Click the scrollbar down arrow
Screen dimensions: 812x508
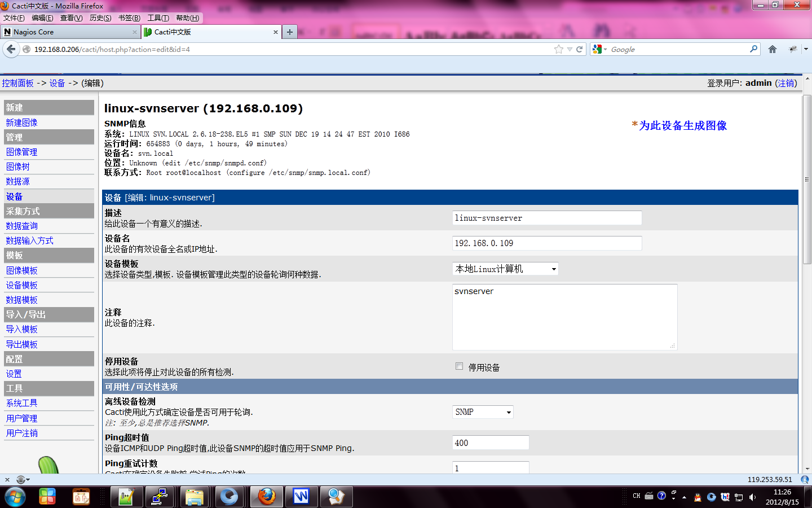click(x=807, y=468)
